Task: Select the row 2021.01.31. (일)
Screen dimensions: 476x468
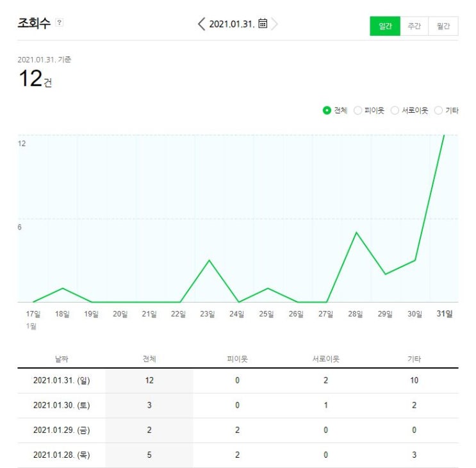Action: 238,381
